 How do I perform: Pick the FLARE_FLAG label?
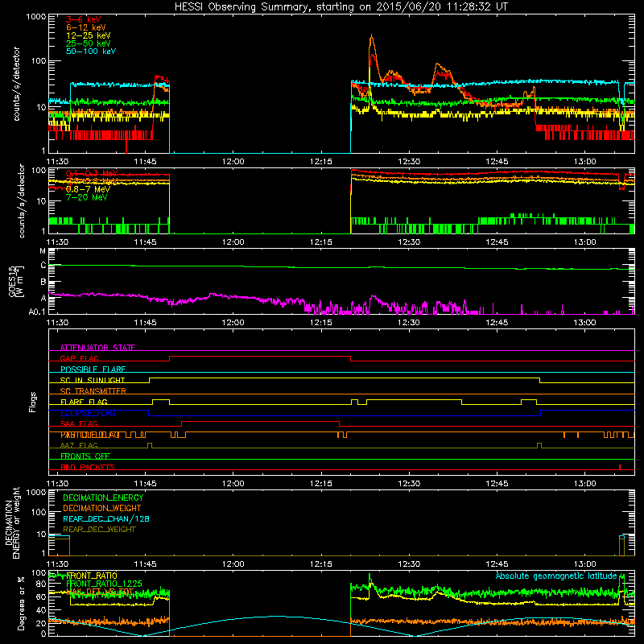pos(84,402)
